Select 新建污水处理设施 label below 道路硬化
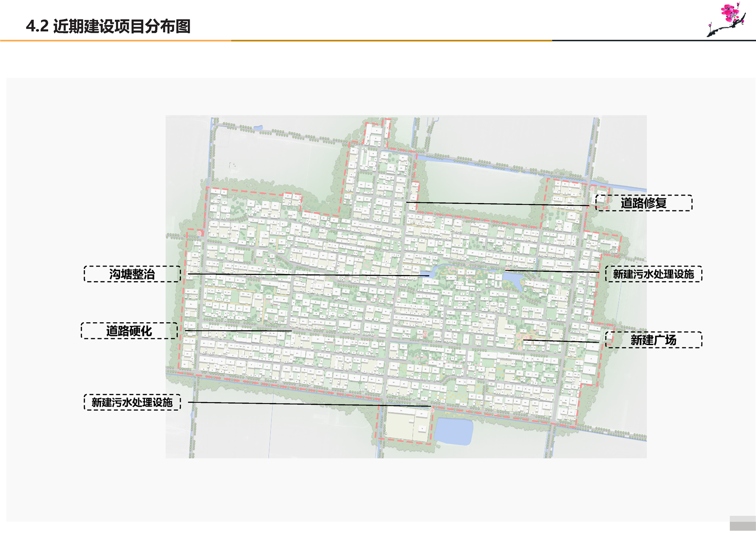The height and width of the screenshot is (534, 756). 132,402
